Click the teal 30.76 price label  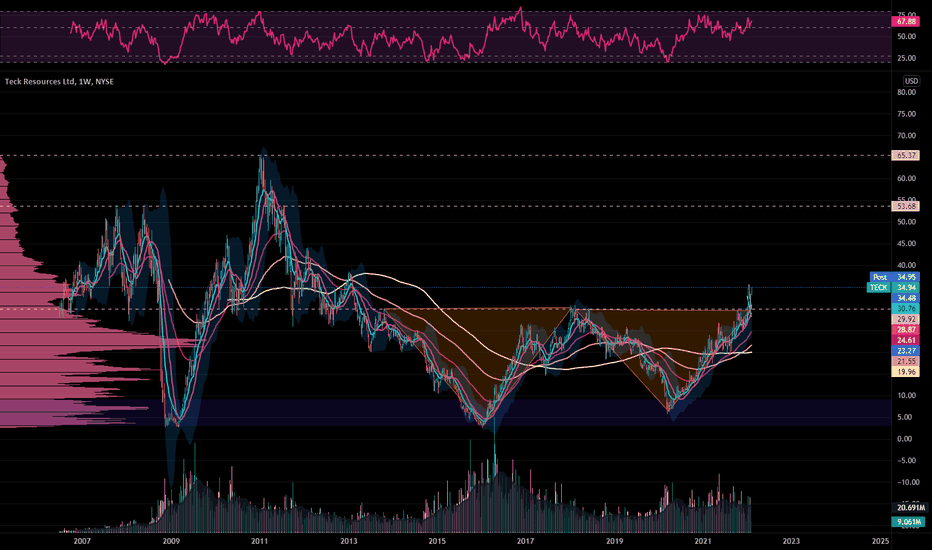tap(905, 309)
